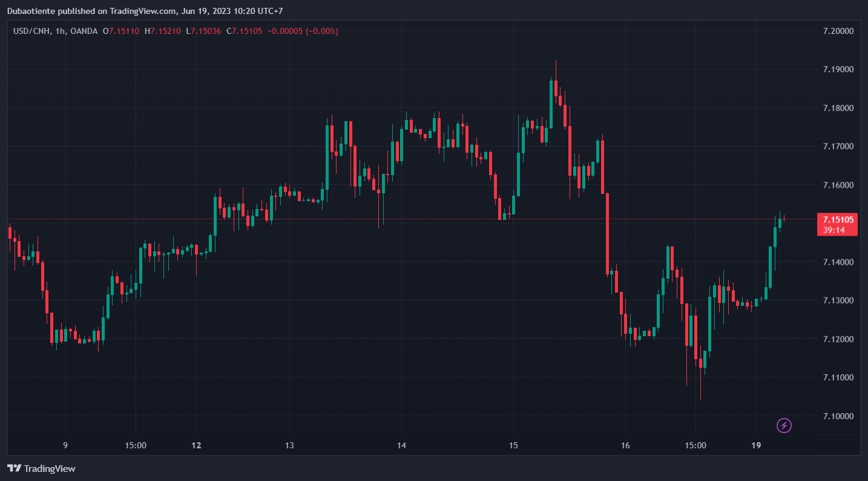Click the low value L7.15036
The image size is (868, 481).
pyautogui.click(x=203, y=31)
